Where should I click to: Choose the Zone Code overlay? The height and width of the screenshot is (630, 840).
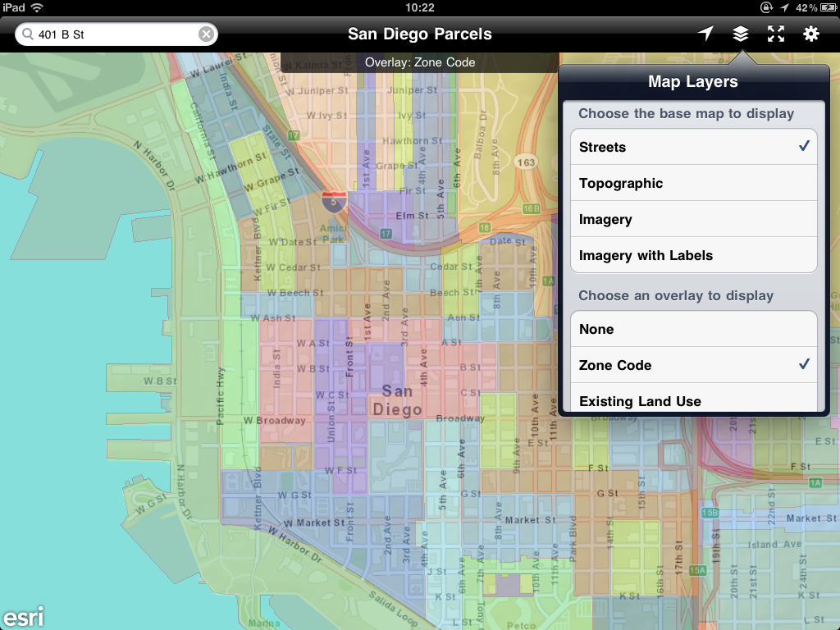coord(694,365)
